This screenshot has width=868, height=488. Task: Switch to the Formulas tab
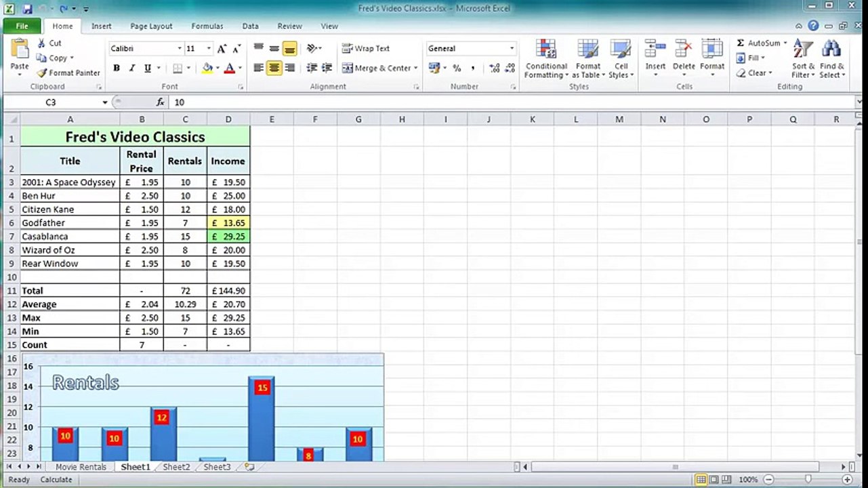[x=207, y=26]
